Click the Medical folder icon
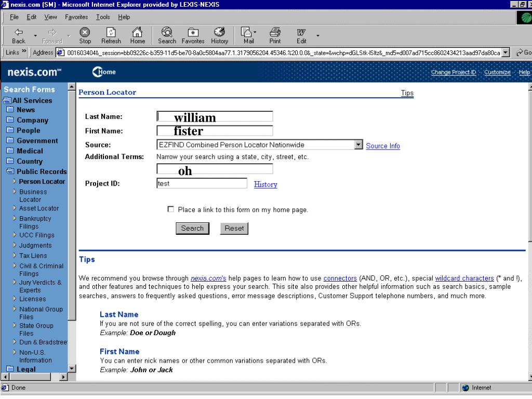532x399 pixels. point(10,150)
